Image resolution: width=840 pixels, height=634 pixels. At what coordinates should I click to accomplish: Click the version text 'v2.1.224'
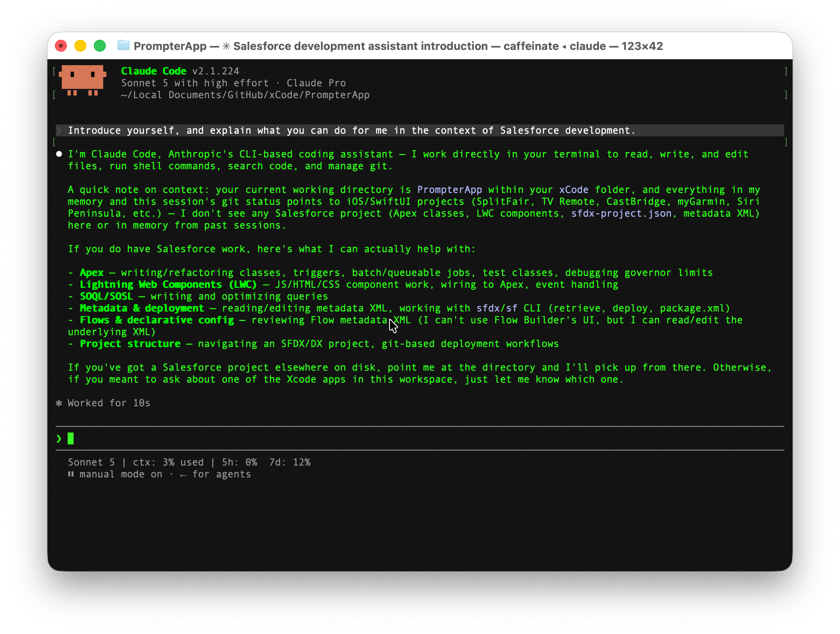click(x=216, y=71)
